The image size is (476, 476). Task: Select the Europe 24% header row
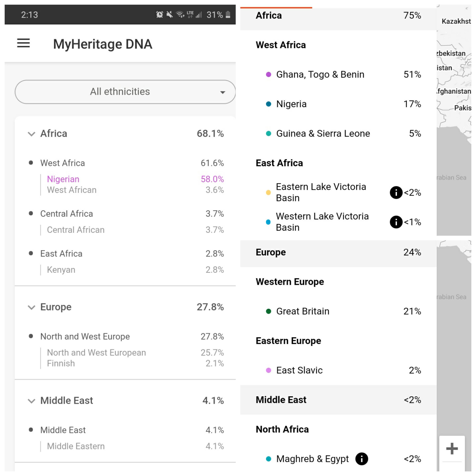(x=338, y=252)
